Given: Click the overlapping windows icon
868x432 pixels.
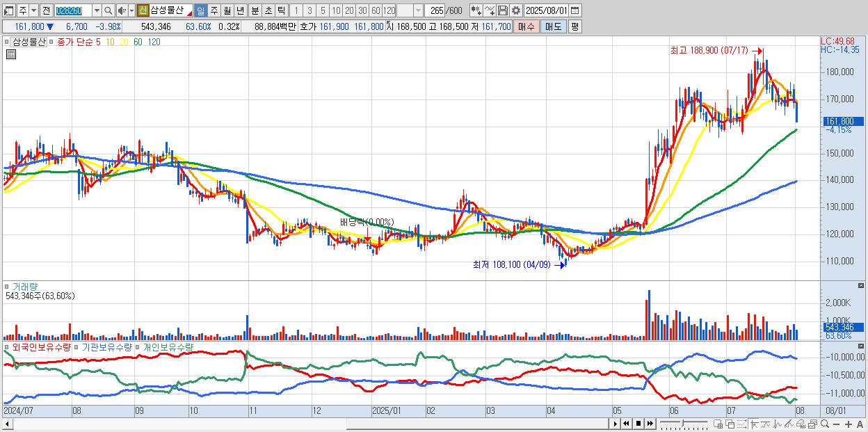Looking at the screenshot, I should pos(730,424).
